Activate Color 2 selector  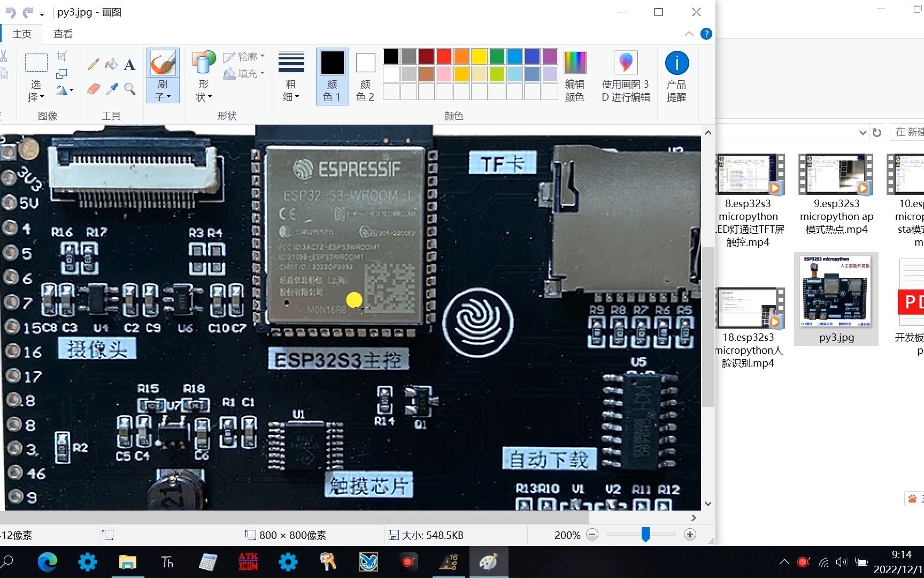point(365,75)
